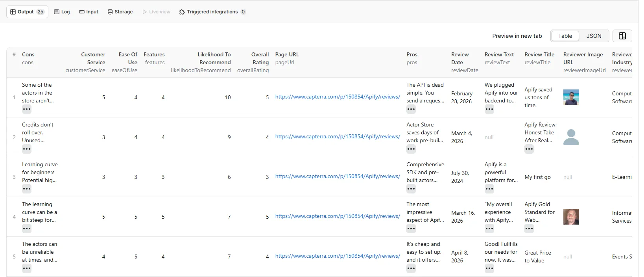Open the Output tab
The width and height of the screenshot is (644, 277).
(27, 12)
